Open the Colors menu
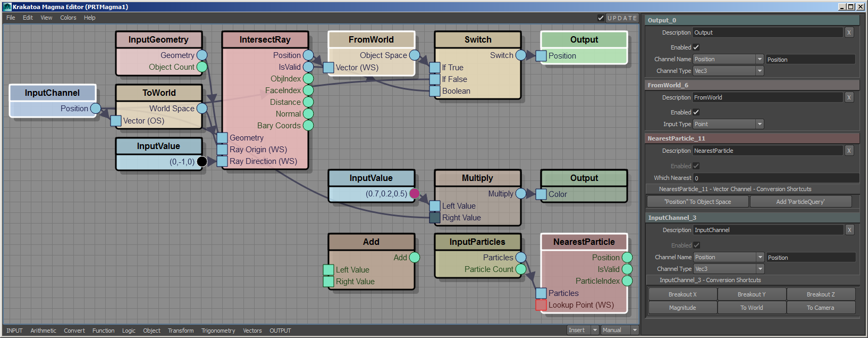868x338 pixels. [68, 18]
